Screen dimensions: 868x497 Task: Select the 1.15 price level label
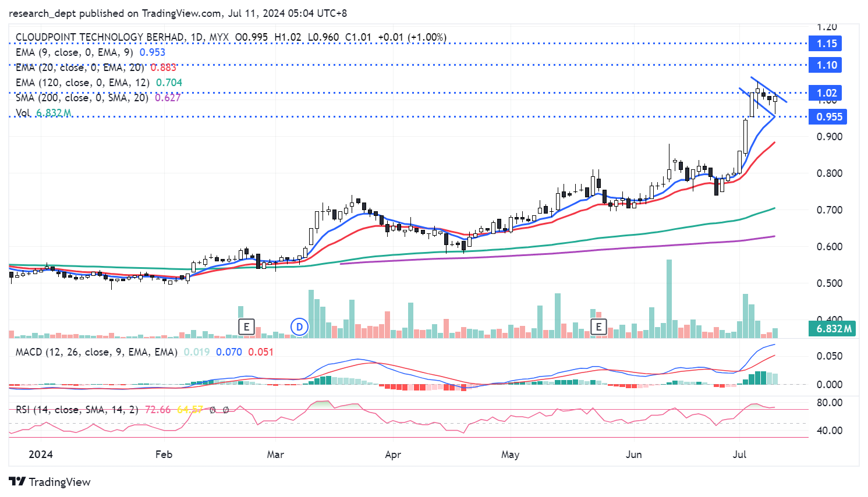(826, 44)
